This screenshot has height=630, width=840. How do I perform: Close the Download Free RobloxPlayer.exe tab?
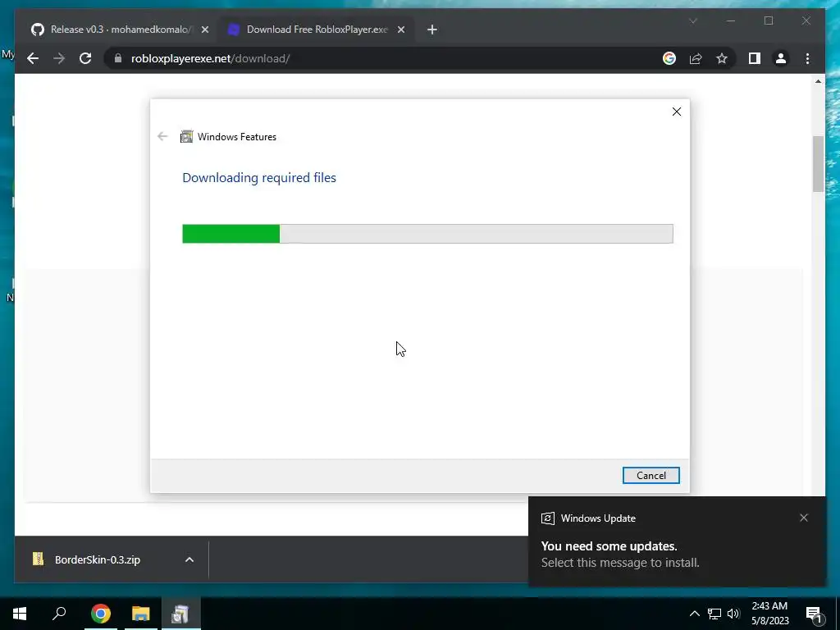400,30
